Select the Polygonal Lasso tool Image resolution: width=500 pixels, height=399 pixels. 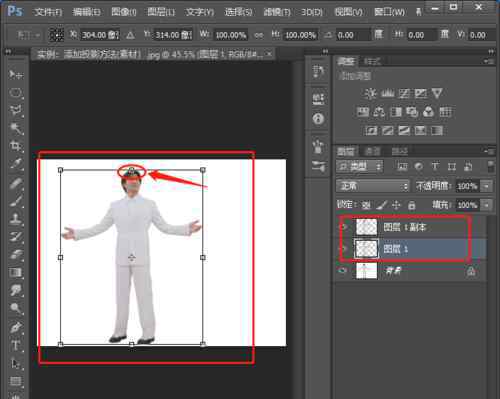(x=15, y=110)
